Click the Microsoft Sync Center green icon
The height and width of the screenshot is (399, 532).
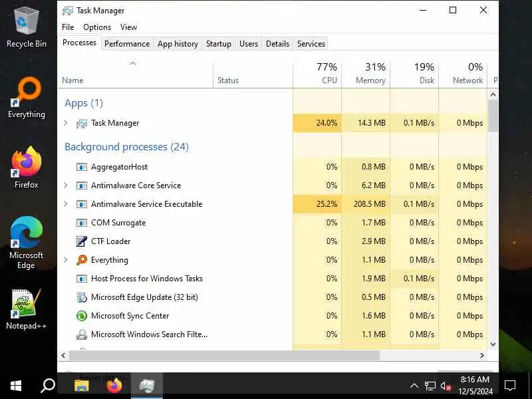(81, 316)
